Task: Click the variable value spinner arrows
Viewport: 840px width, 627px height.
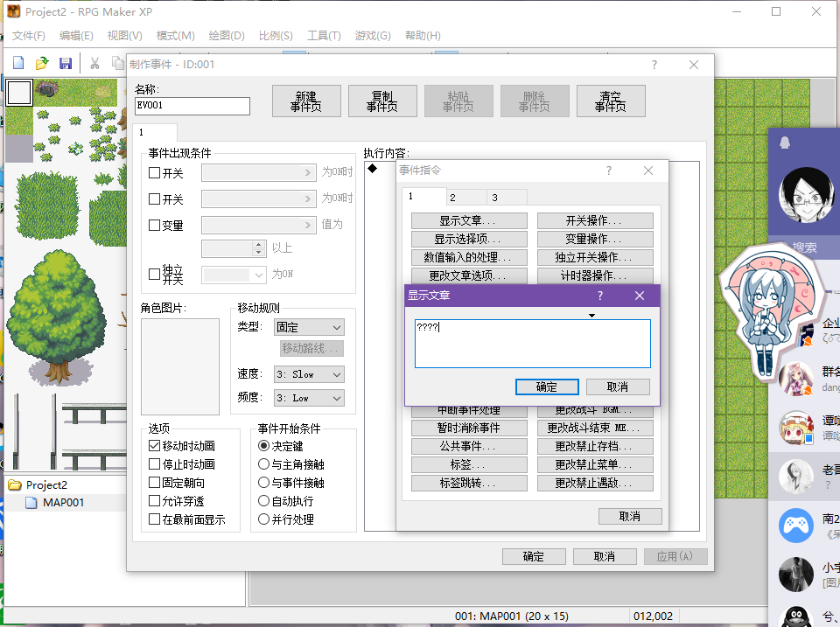Action: click(x=259, y=247)
